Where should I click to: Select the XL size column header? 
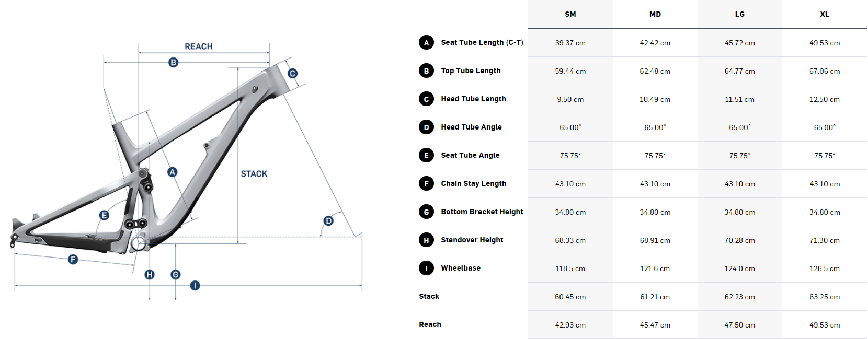[x=825, y=15]
